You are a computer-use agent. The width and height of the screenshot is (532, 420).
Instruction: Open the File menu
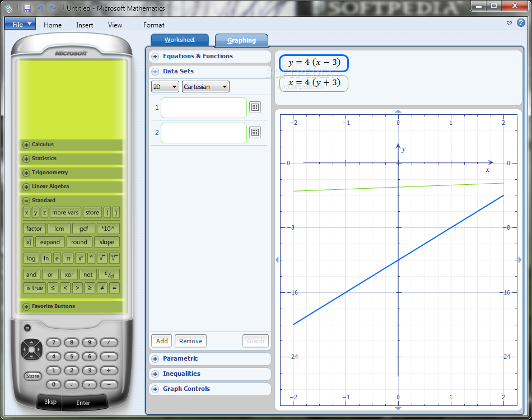(20, 24)
